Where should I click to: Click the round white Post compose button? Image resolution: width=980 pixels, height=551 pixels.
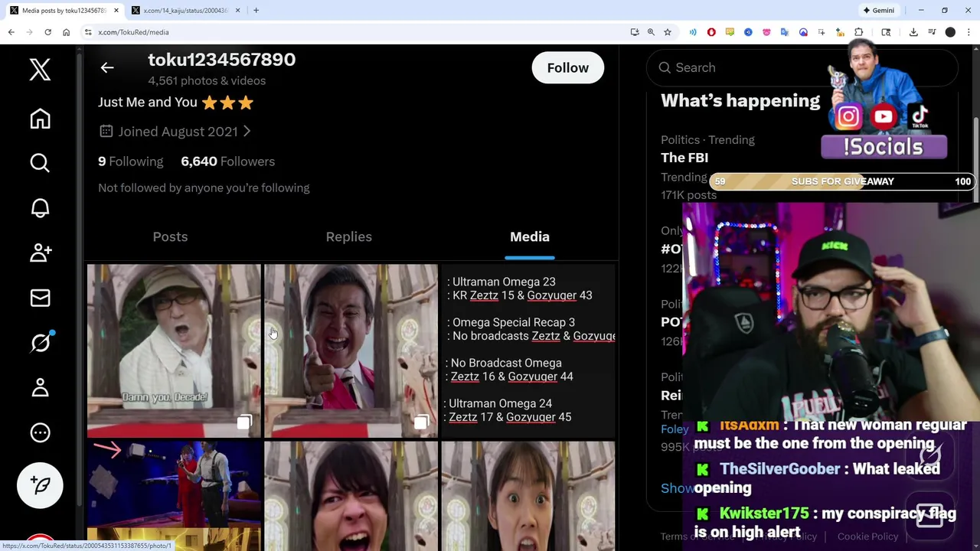[x=40, y=485]
